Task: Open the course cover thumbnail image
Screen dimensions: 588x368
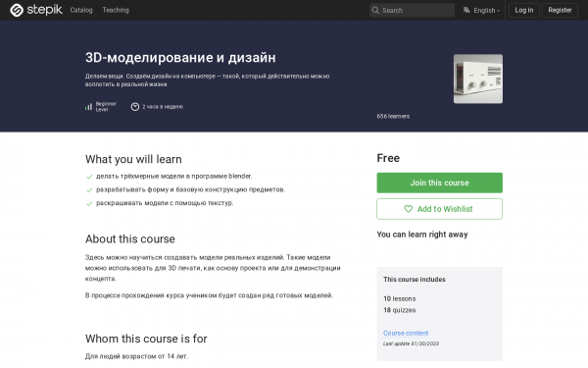Action: [x=478, y=79]
